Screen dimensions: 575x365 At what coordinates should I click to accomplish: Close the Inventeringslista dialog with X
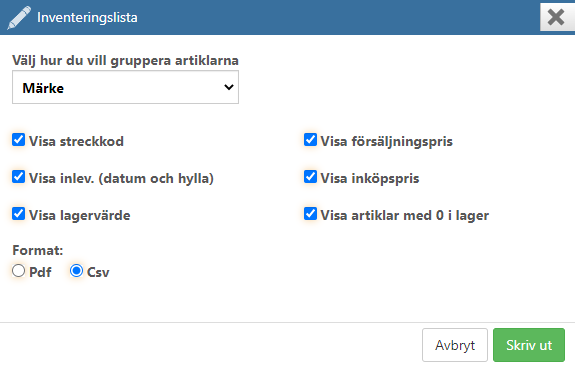556,17
